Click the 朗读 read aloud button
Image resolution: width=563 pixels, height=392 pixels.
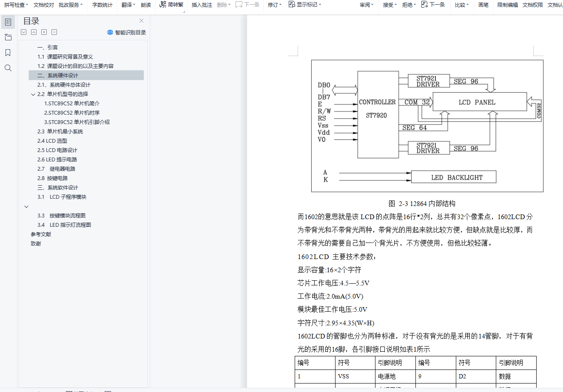click(x=146, y=5)
